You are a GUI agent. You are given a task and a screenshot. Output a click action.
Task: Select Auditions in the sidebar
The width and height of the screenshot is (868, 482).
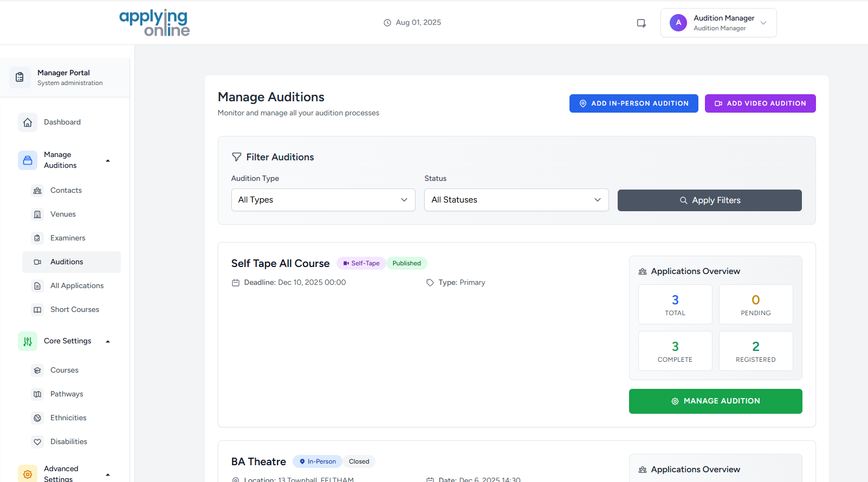pos(72,262)
